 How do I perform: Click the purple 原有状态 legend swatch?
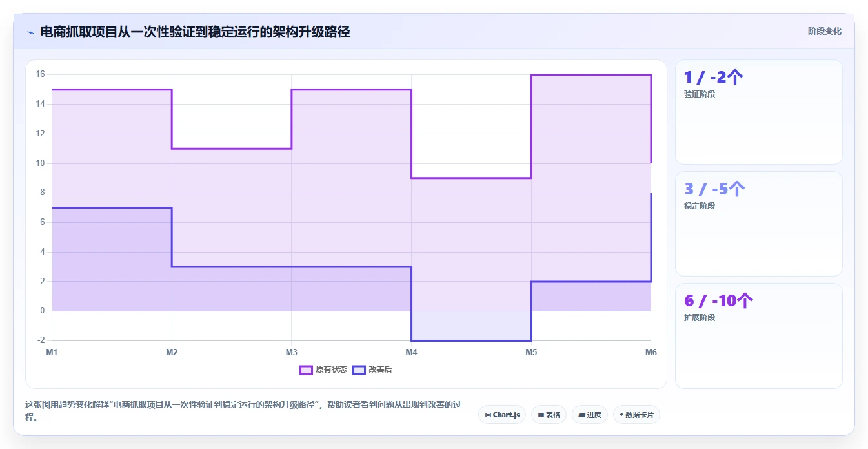click(x=306, y=370)
